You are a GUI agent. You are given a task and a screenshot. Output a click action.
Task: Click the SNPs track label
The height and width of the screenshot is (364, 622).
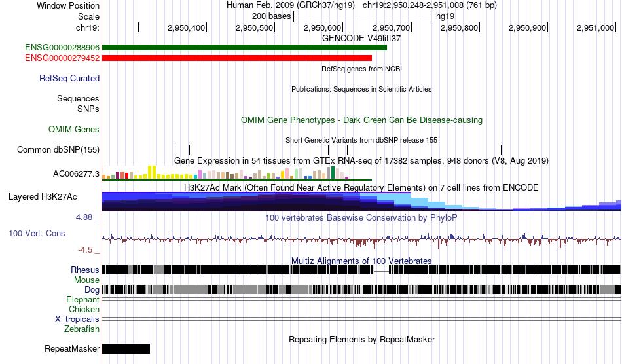[88, 109]
